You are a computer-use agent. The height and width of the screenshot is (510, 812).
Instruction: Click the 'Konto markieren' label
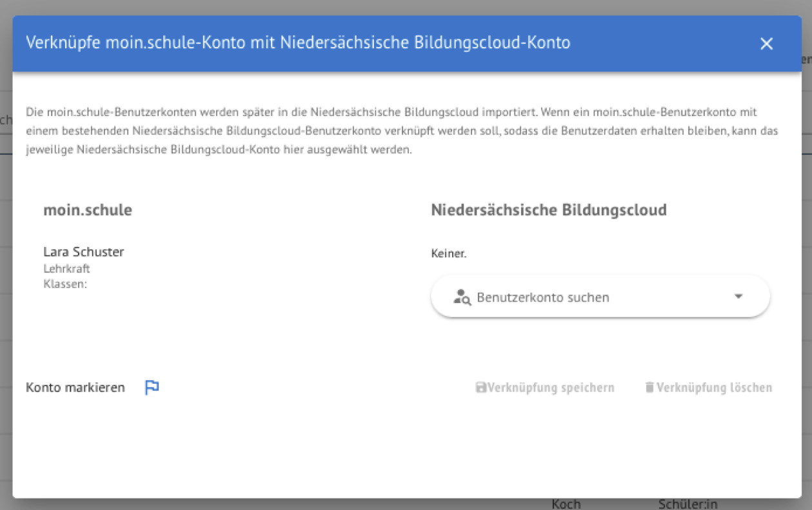coord(75,388)
